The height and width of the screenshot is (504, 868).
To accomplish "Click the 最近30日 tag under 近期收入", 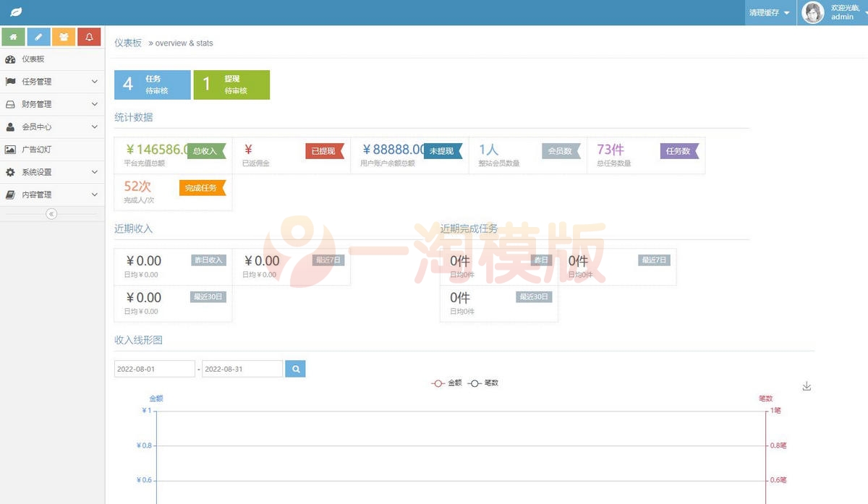I will 208,297.
